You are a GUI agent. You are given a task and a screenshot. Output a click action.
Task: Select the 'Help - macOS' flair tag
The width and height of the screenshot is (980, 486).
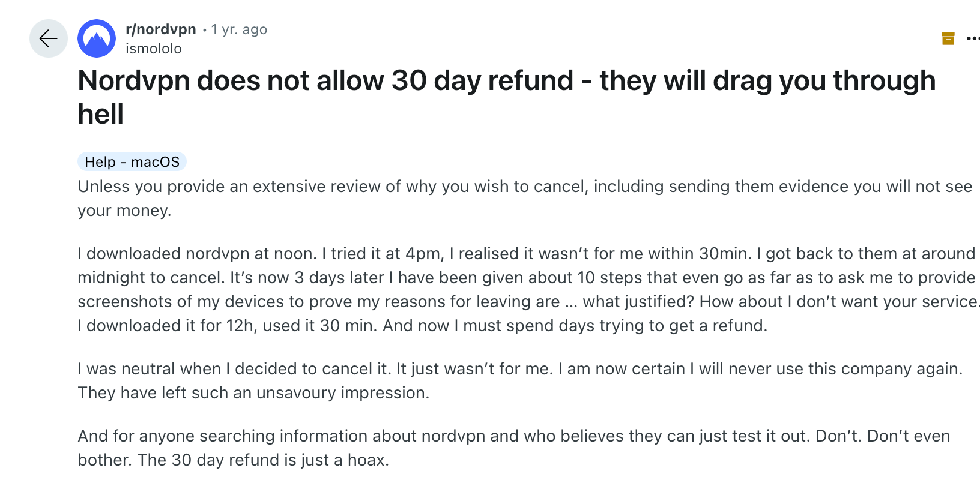tap(132, 161)
